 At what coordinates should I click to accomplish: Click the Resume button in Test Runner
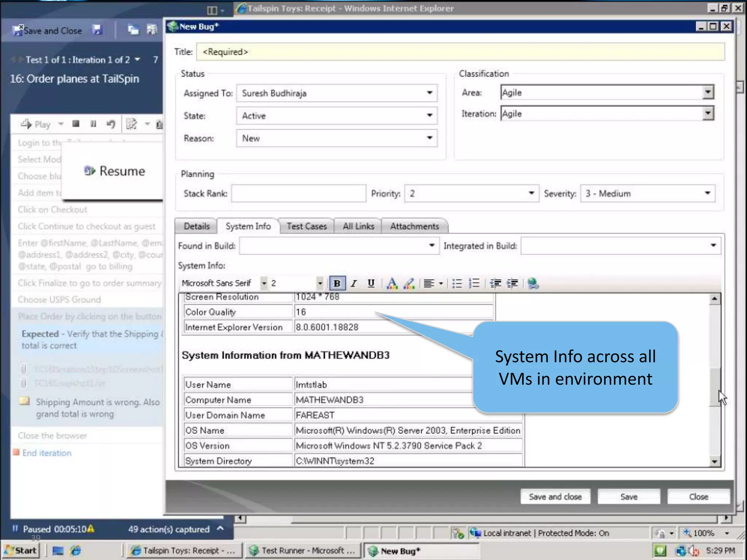[x=115, y=171]
